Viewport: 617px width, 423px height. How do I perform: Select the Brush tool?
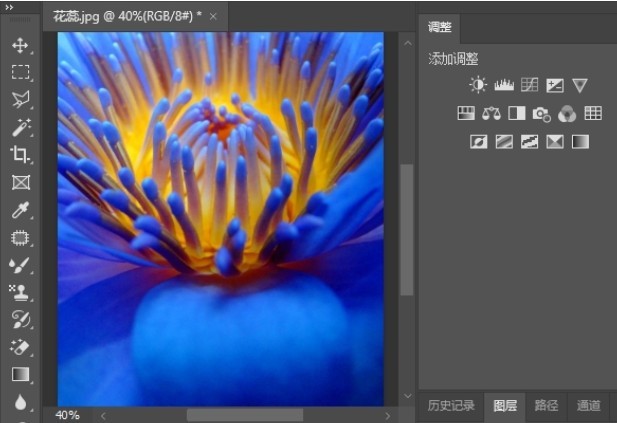(x=19, y=265)
